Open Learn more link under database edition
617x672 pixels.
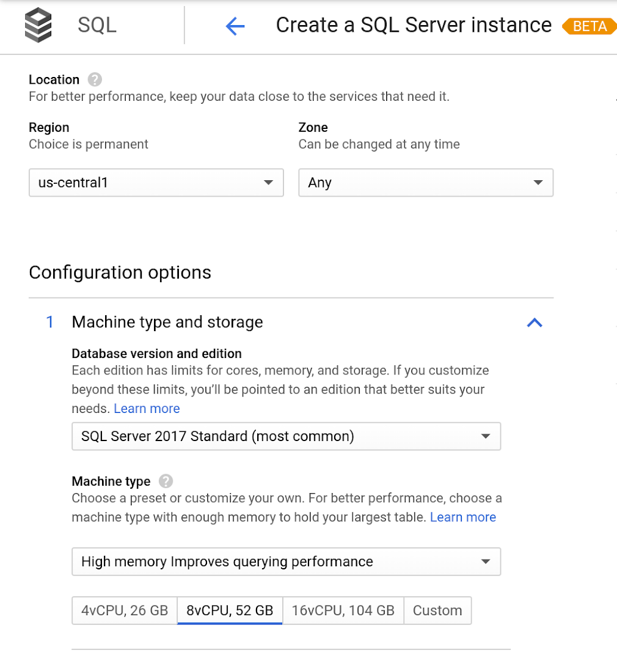[147, 409]
